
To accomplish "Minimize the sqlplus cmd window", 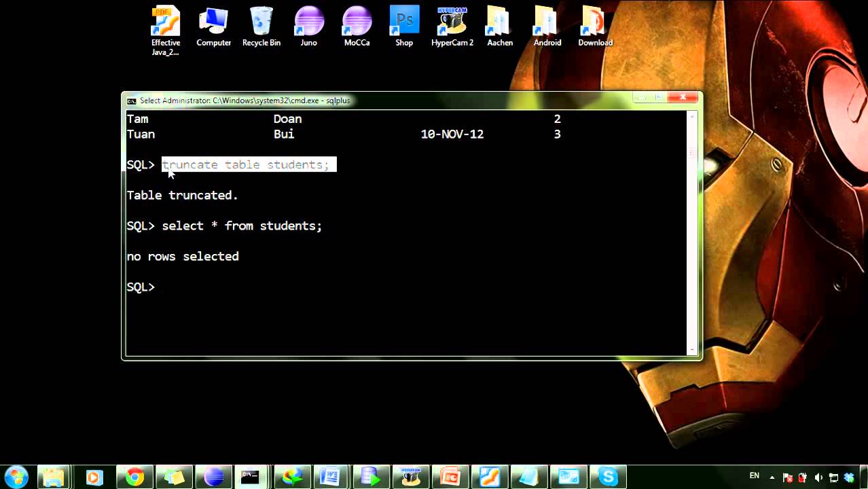I will pyautogui.click(x=641, y=97).
